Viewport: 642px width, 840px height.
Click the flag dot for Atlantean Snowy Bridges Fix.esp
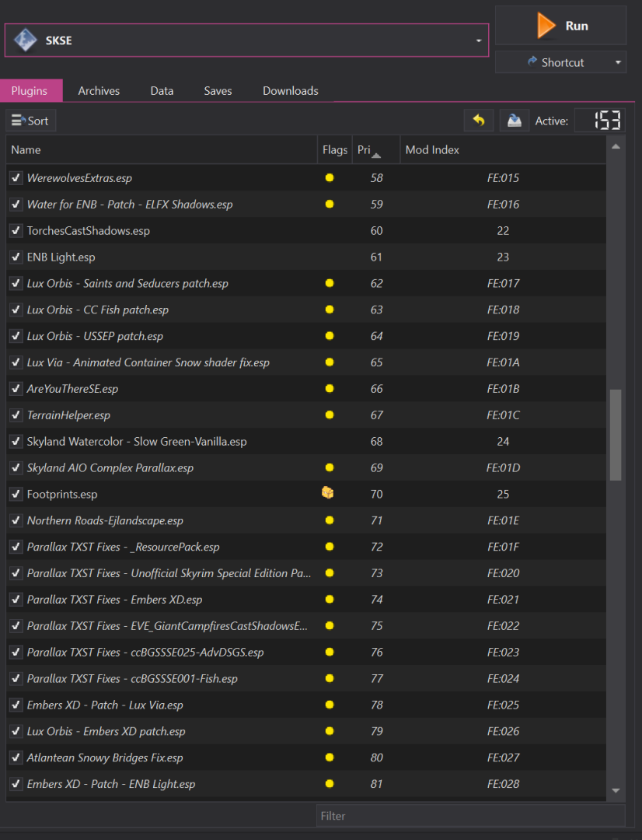330,758
